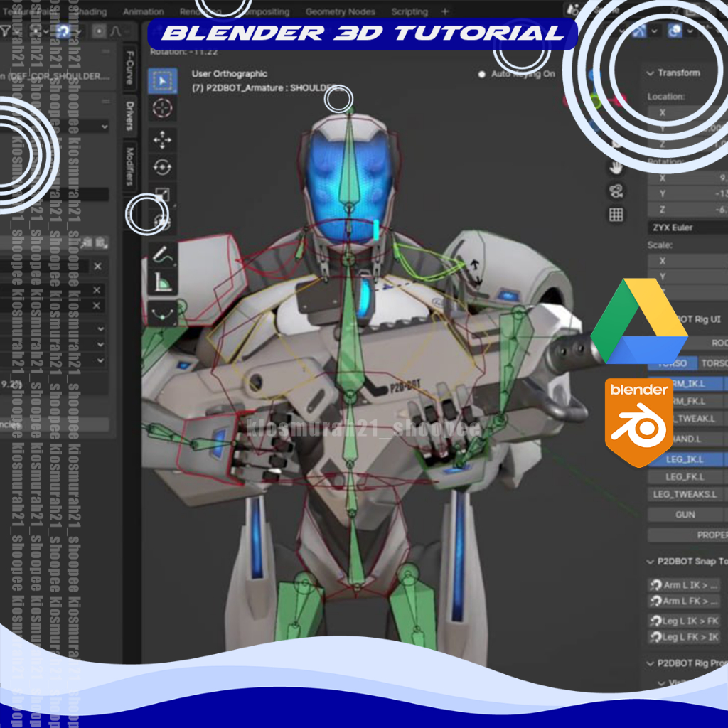Open the Drivers sidebar tab
728x728 pixels.
[130, 116]
